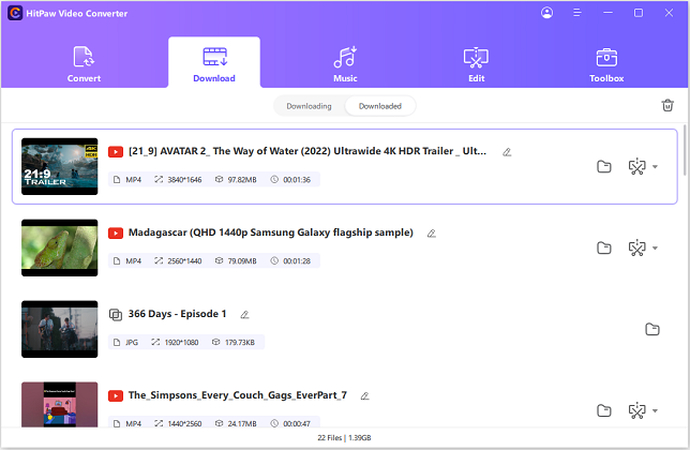Click the 79.09MB file size value

pyautogui.click(x=242, y=261)
